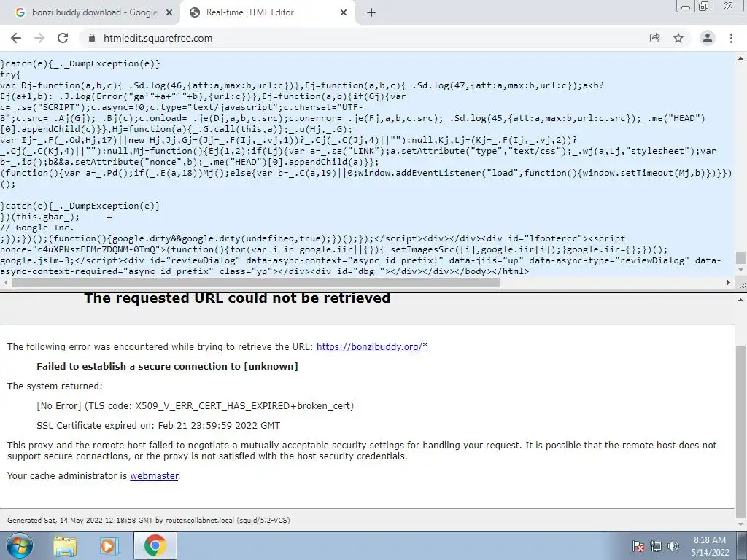Click the 'Generated Sat, 14 May 2022' footer
Screen dimensions: 747x560
point(149,520)
